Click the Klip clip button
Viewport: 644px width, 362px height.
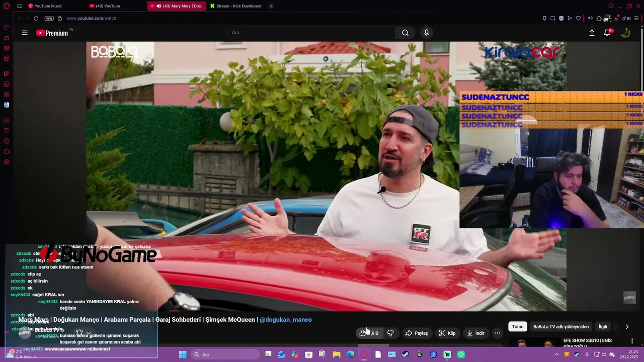click(447, 333)
